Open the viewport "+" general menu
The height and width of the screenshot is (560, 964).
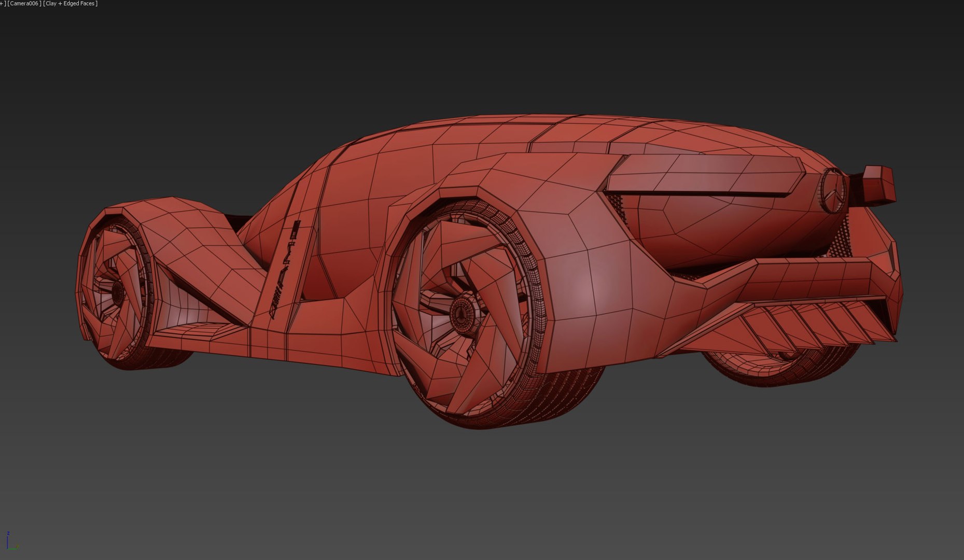click(x=2, y=4)
